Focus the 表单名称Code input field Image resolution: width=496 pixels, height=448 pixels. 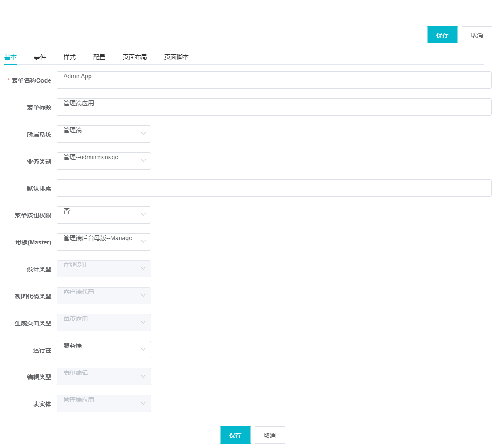pos(274,80)
